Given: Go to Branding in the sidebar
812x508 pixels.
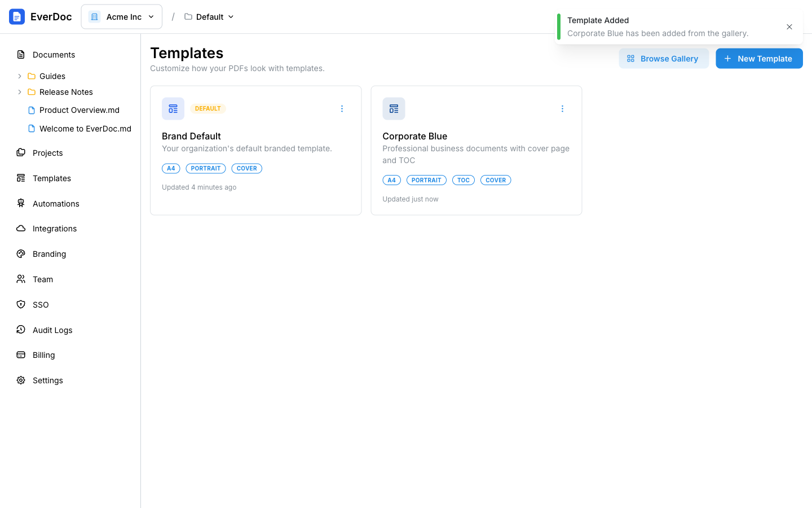Looking at the screenshot, I should pyautogui.click(x=49, y=254).
